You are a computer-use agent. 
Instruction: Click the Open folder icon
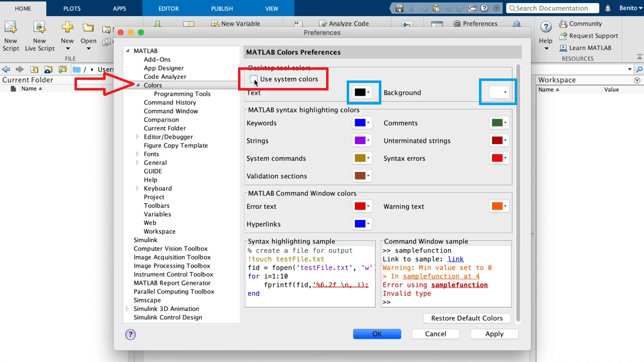89,28
